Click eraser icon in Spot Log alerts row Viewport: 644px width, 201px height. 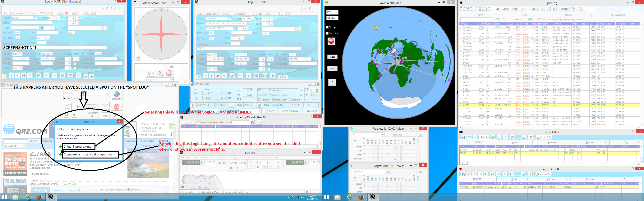pos(530,19)
